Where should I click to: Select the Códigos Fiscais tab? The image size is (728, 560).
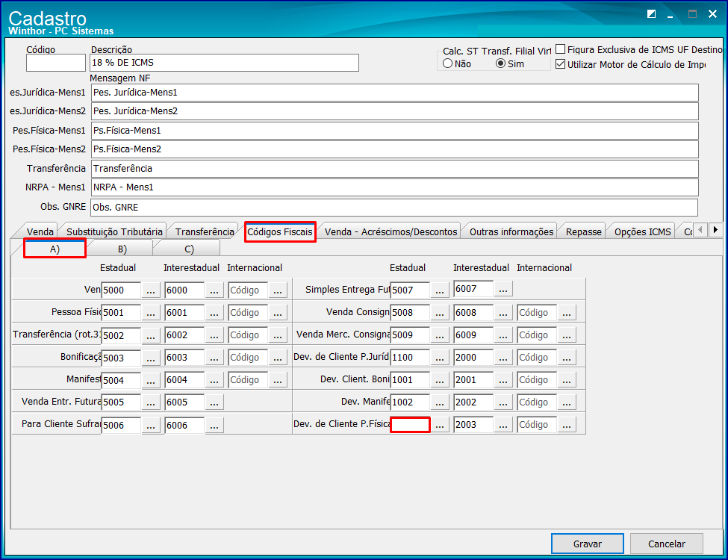pyautogui.click(x=280, y=231)
